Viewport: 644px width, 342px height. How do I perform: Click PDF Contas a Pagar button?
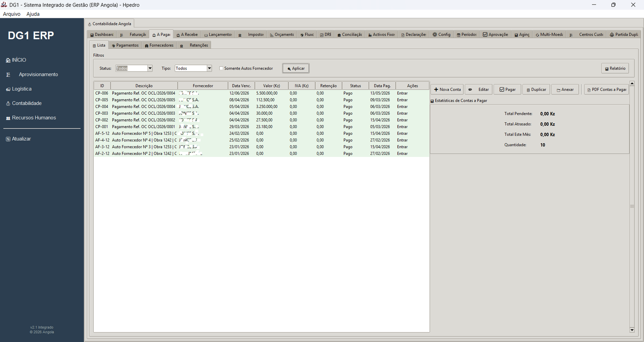click(607, 89)
